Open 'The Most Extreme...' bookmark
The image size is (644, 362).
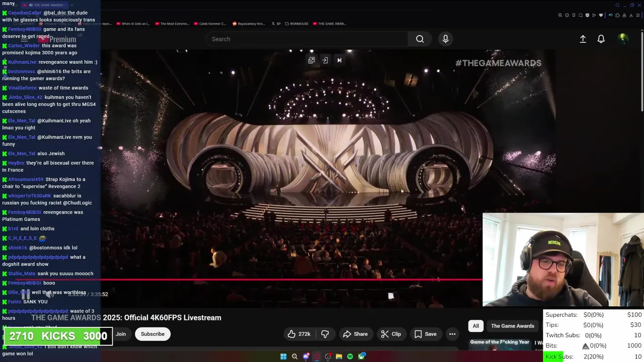(172, 24)
